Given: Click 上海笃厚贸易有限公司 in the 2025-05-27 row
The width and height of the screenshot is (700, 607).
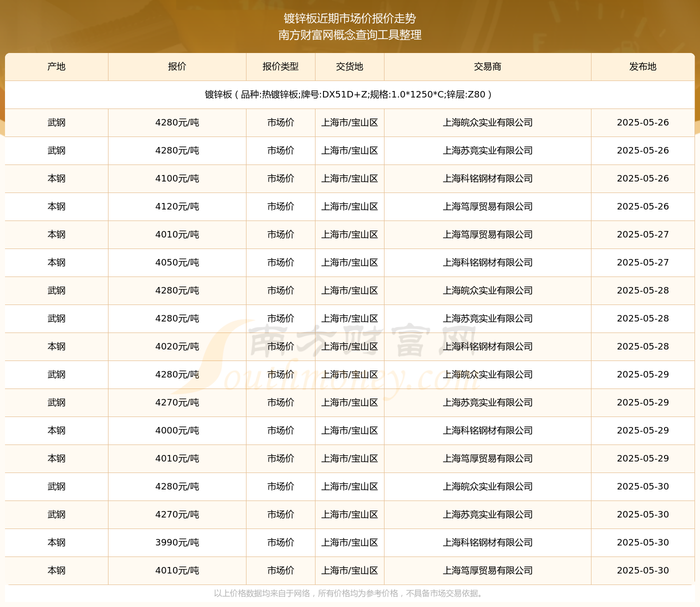Looking at the screenshot, I should [x=487, y=234].
